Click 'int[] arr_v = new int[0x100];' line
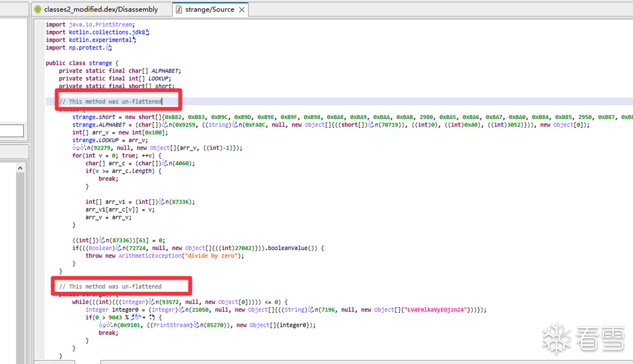Image resolution: width=633 pixels, height=364 pixels. (120, 133)
